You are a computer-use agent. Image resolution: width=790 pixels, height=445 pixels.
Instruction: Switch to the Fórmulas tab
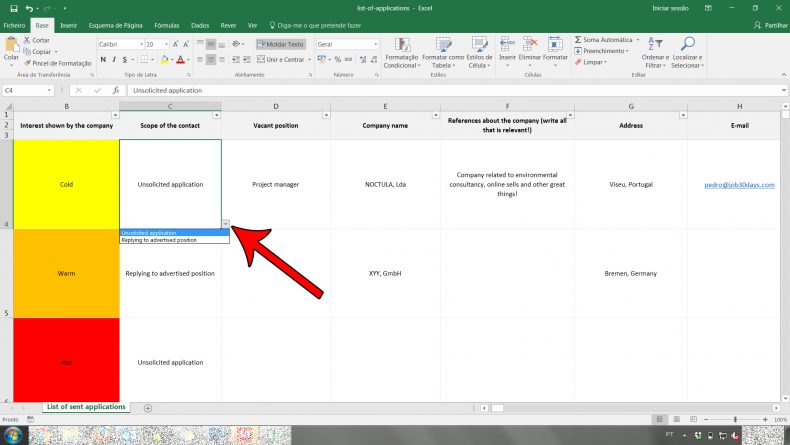[x=167, y=25]
